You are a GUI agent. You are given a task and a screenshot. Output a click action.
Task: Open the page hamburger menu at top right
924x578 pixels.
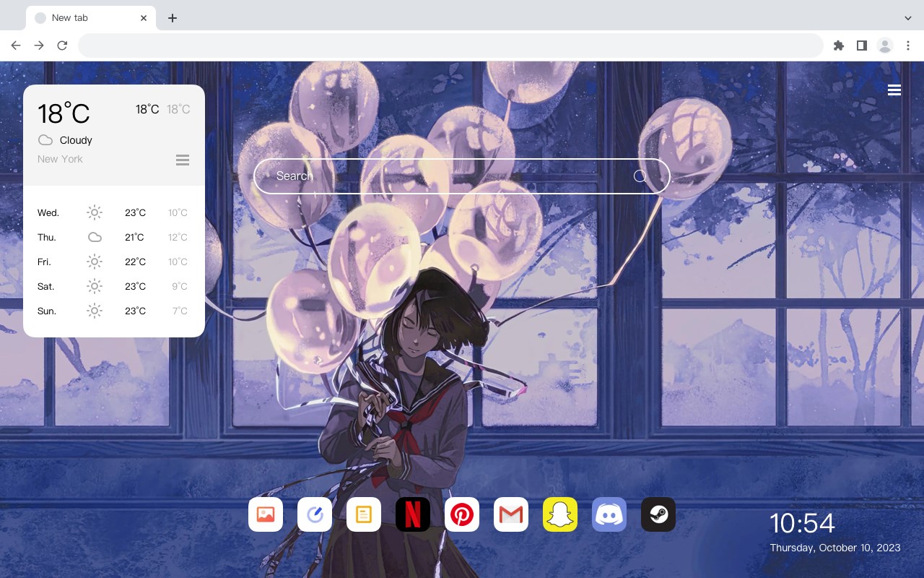point(894,90)
